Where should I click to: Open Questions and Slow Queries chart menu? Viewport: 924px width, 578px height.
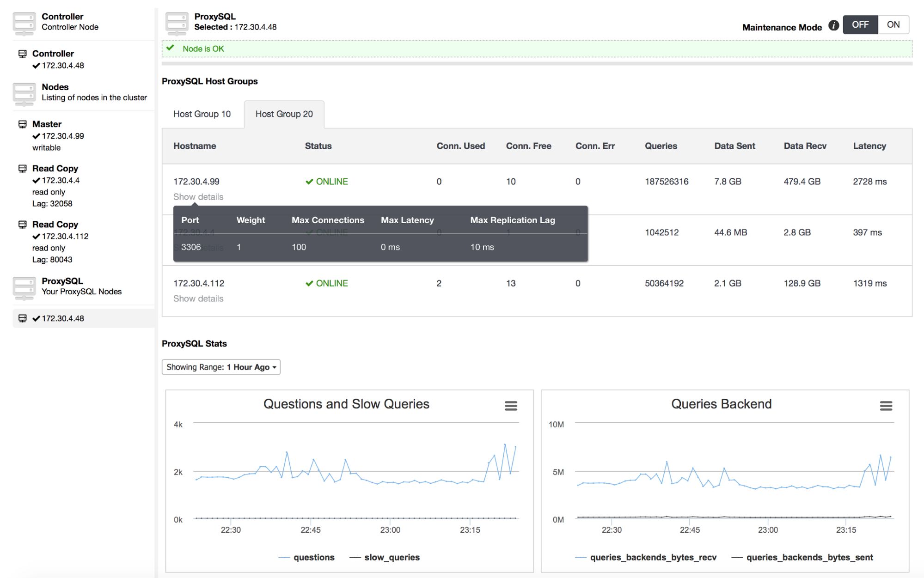(511, 406)
